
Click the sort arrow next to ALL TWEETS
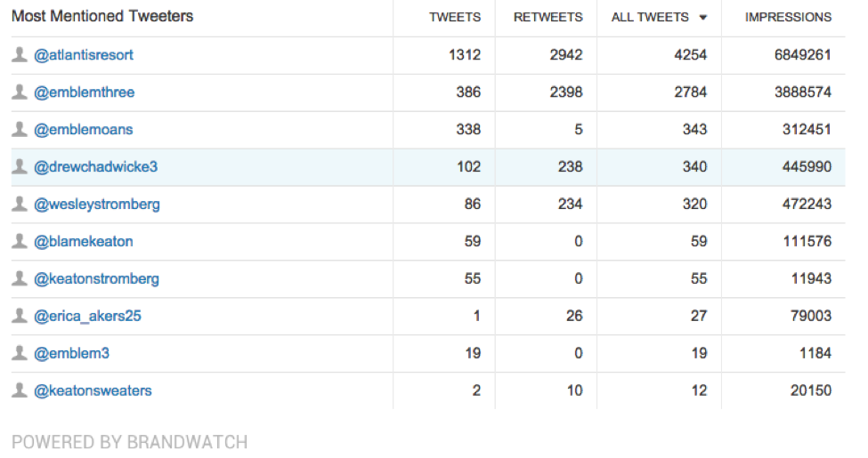click(x=703, y=18)
